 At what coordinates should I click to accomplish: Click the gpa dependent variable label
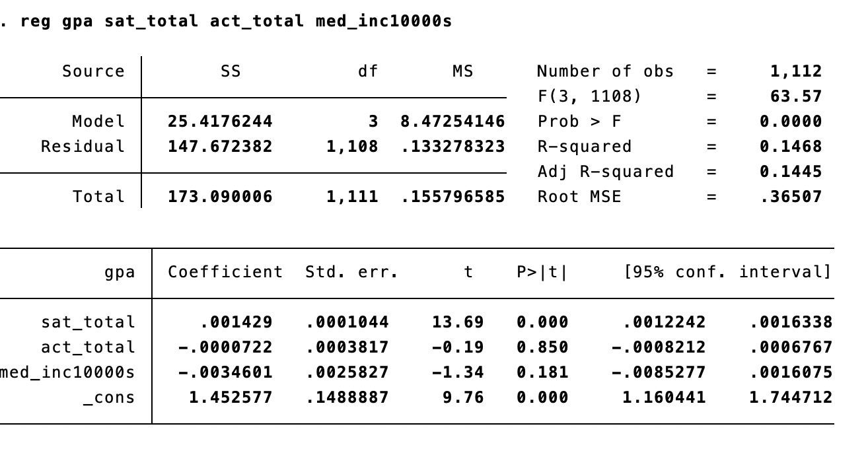pyautogui.click(x=120, y=272)
